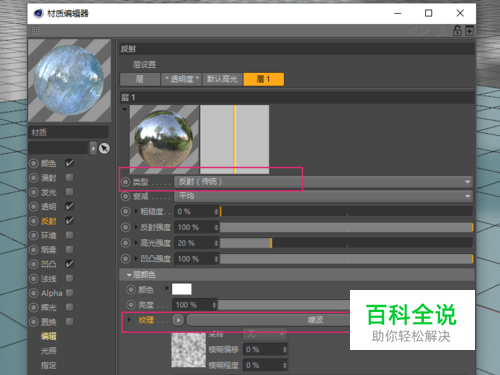Click the lock icon in the top toolbar
This screenshot has width=500, height=375.
457,31
